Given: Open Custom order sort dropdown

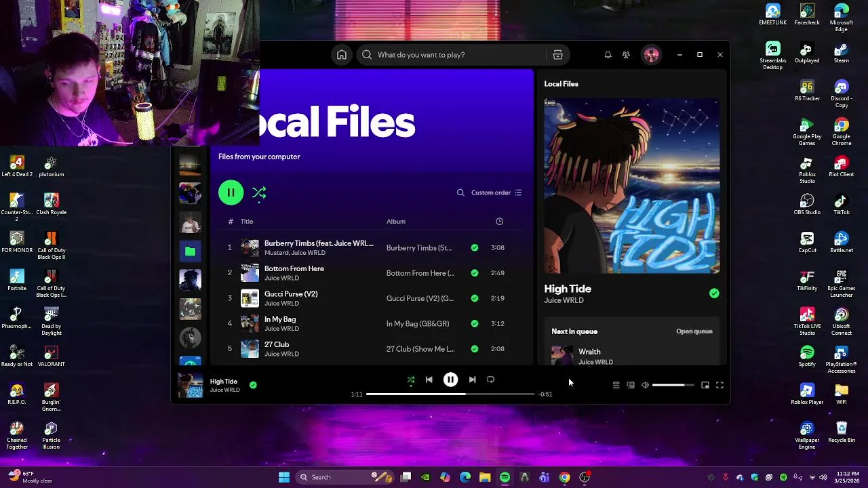Looking at the screenshot, I should point(496,192).
